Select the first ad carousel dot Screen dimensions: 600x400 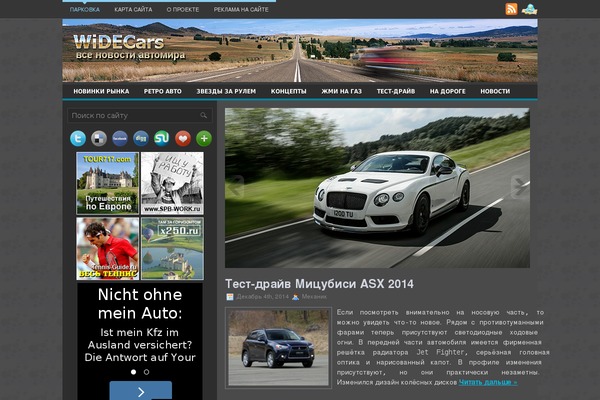134,372
